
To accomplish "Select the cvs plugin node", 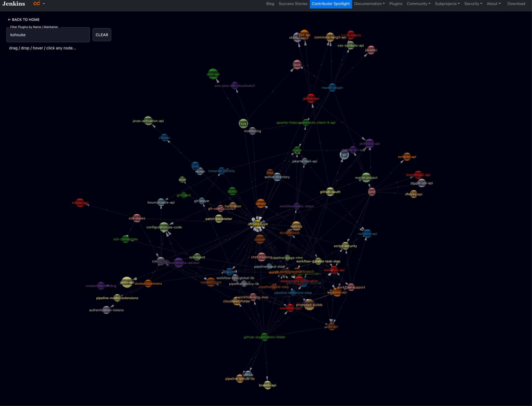I will (243, 123).
